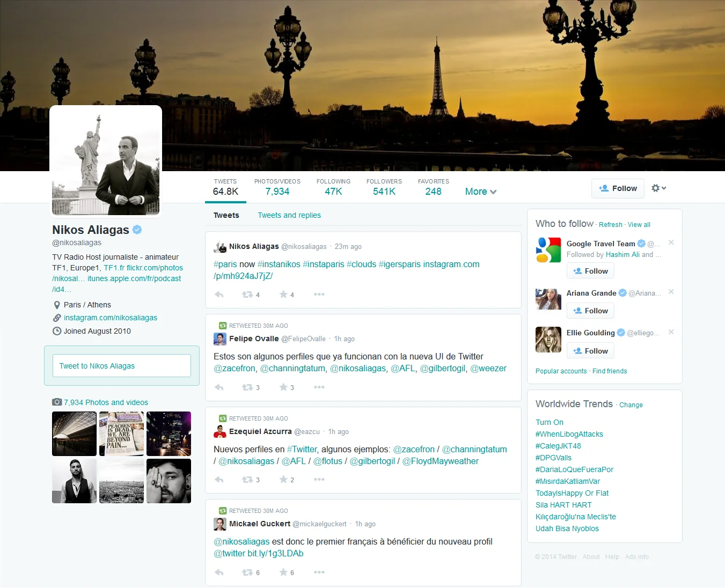Viewport: 725px width, 588px height.
Task: Open more options on Mickael Guckert tweet
Action: coord(319,572)
